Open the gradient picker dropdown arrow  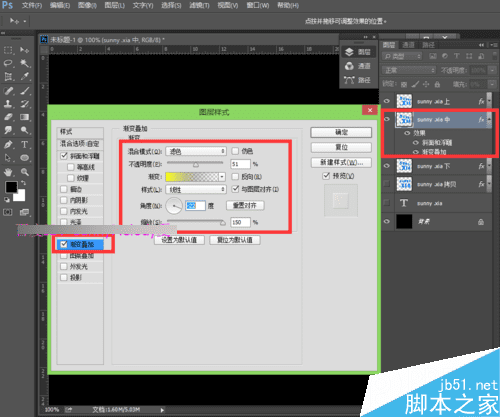tap(222, 177)
